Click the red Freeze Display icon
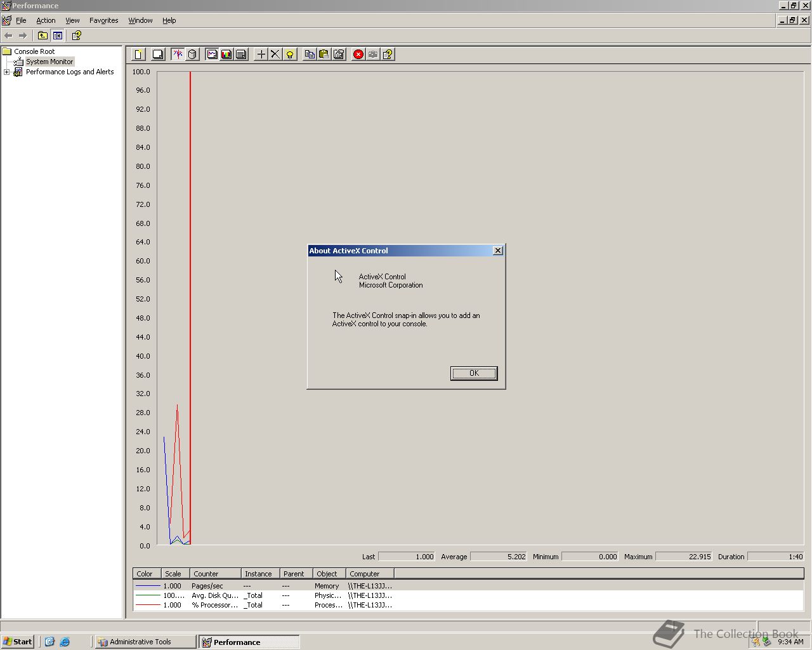Viewport: 812px width, 650px height. (358, 55)
